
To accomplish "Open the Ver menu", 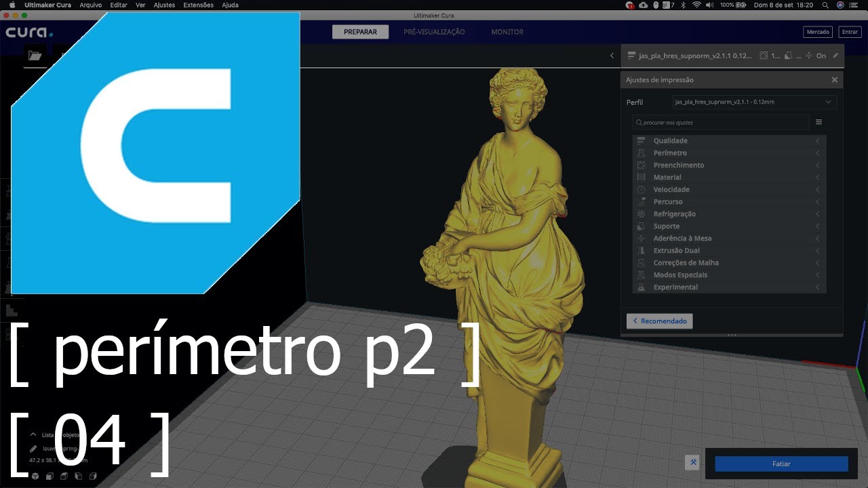I will [140, 5].
